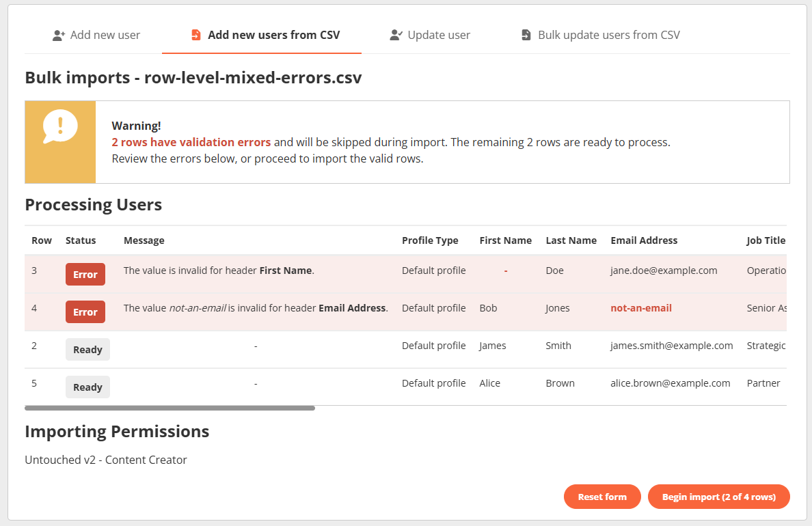Click the Email Address column header
812x526 pixels.
pos(644,240)
